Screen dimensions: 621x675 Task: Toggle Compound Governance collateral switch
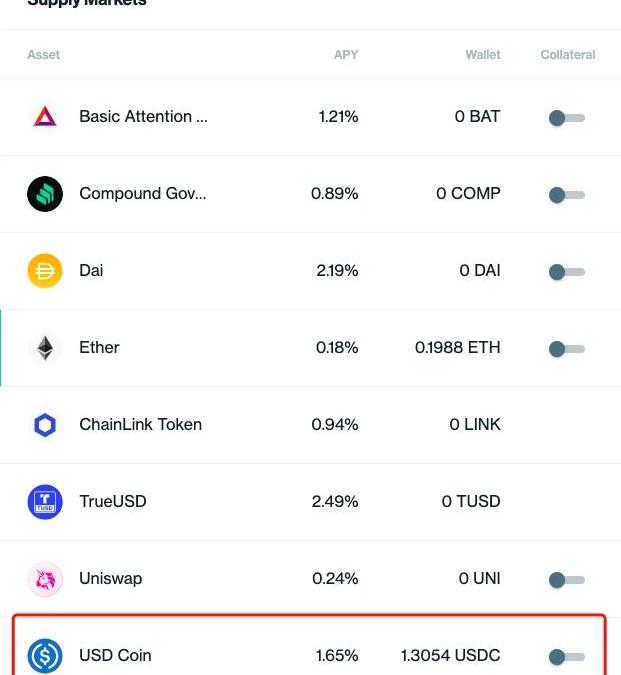[x=566, y=195]
